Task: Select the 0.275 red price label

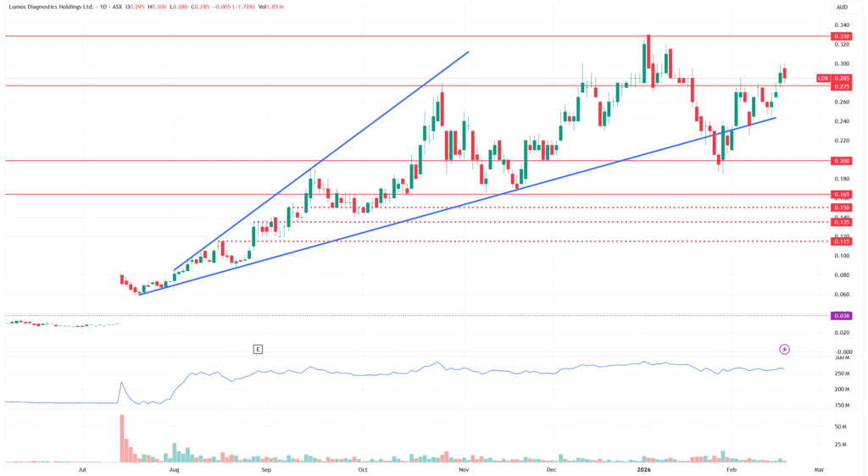Action: point(842,86)
